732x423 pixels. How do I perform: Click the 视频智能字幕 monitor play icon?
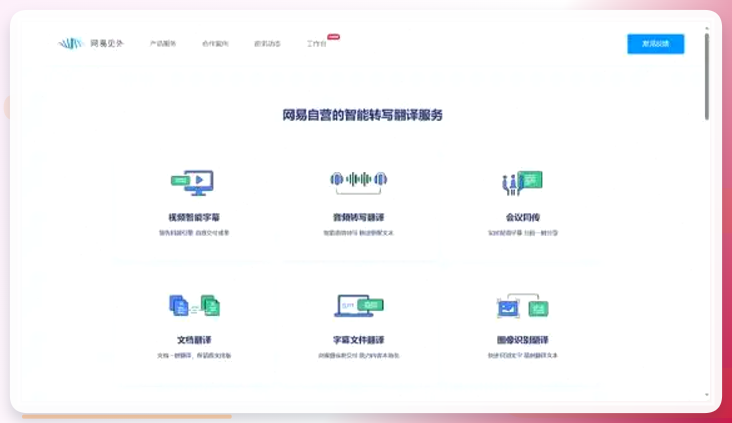point(192,182)
